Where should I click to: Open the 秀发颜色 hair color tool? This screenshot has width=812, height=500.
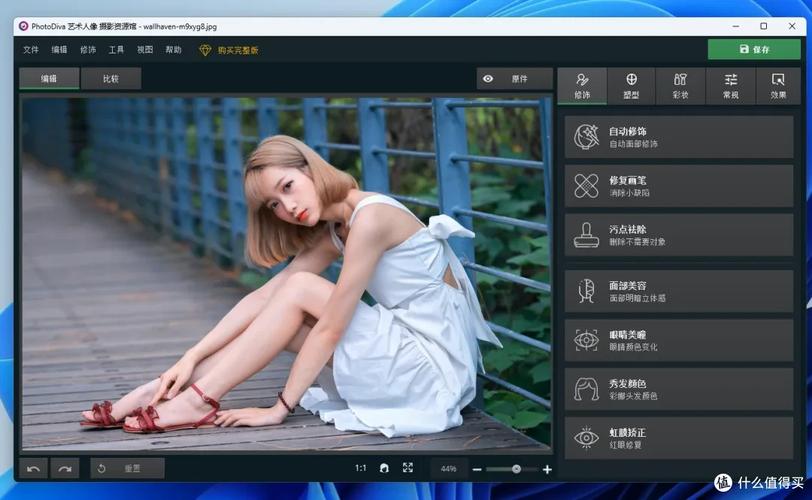point(679,389)
